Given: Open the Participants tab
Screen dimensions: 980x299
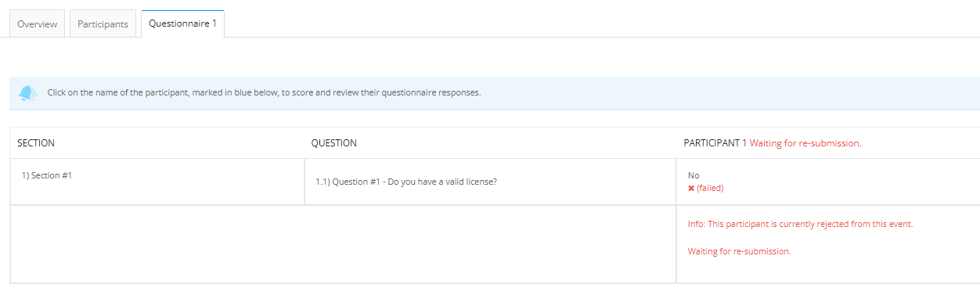Looking at the screenshot, I should (103, 23).
